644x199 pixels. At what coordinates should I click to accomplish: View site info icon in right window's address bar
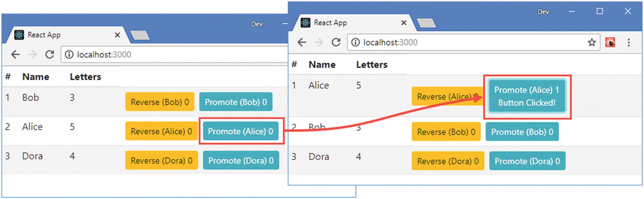355,42
